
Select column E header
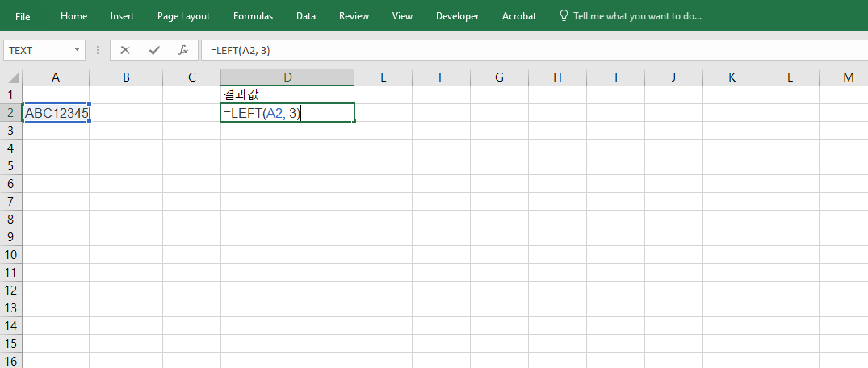pos(383,77)
